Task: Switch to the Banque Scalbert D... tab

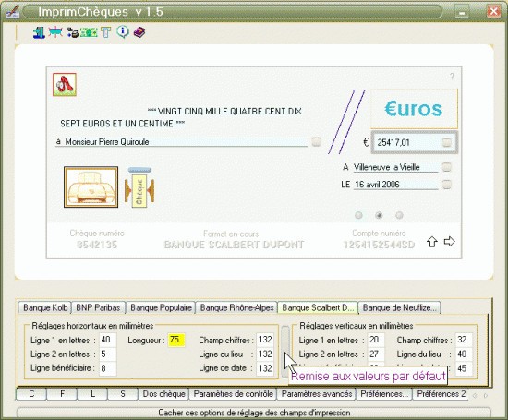Action: [x=318, y=307]
